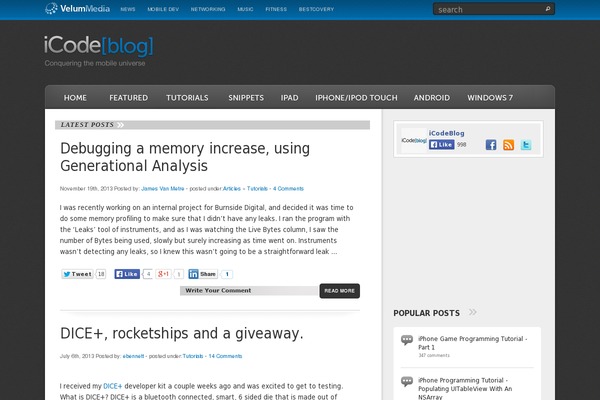Open the DICE+, rocketships and a giveaway title
The image size is (600, 400).
182,333
